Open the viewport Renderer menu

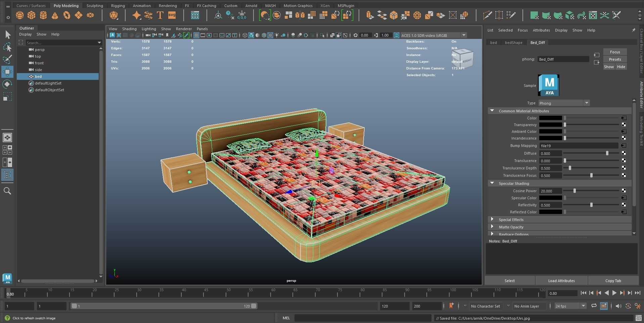pos(184,29)
